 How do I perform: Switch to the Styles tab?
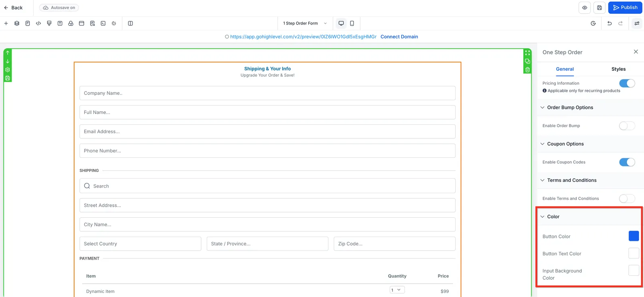pyautogui.click(x=618, y=69)
